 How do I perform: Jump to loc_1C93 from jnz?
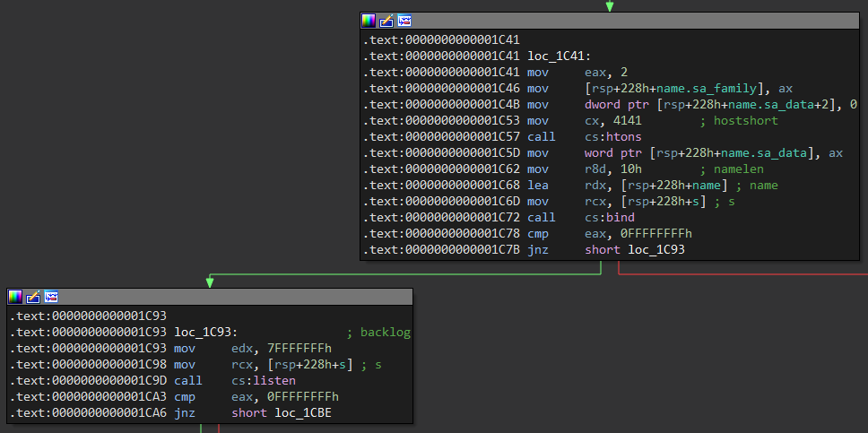point(656,249)
